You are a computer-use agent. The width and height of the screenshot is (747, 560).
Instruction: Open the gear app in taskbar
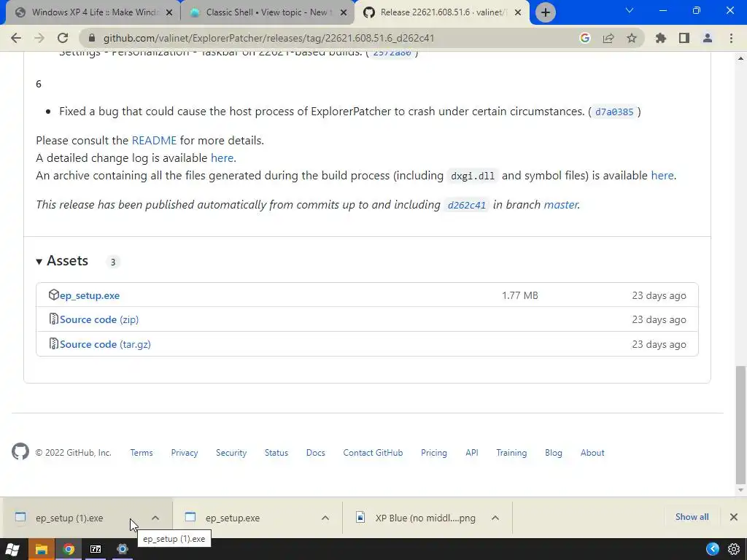[123, 549]
